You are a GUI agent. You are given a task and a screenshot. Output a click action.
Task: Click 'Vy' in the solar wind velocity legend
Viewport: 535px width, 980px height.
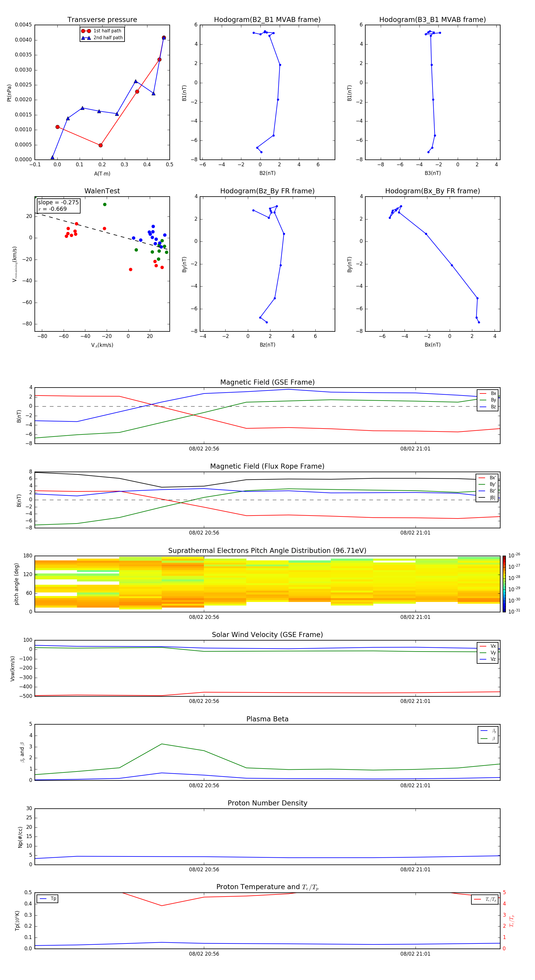(488, 652)
